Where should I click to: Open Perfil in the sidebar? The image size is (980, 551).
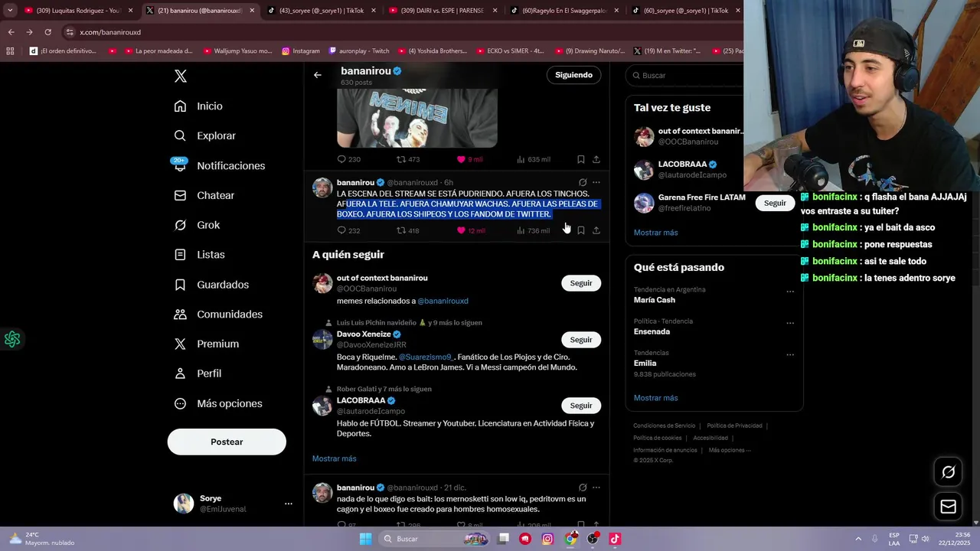click(x=198, y=373)
